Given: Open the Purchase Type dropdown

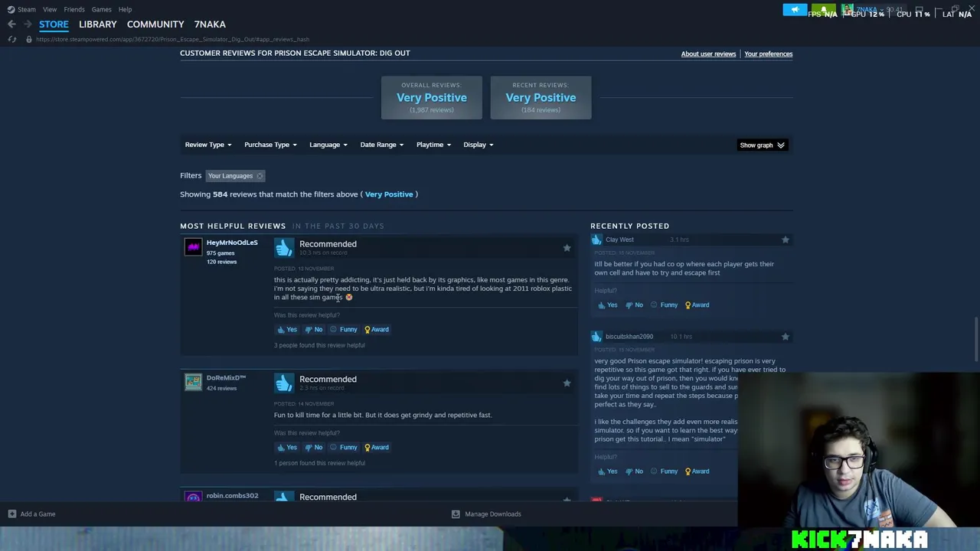Looking at the screenshot, I should 269,145.
